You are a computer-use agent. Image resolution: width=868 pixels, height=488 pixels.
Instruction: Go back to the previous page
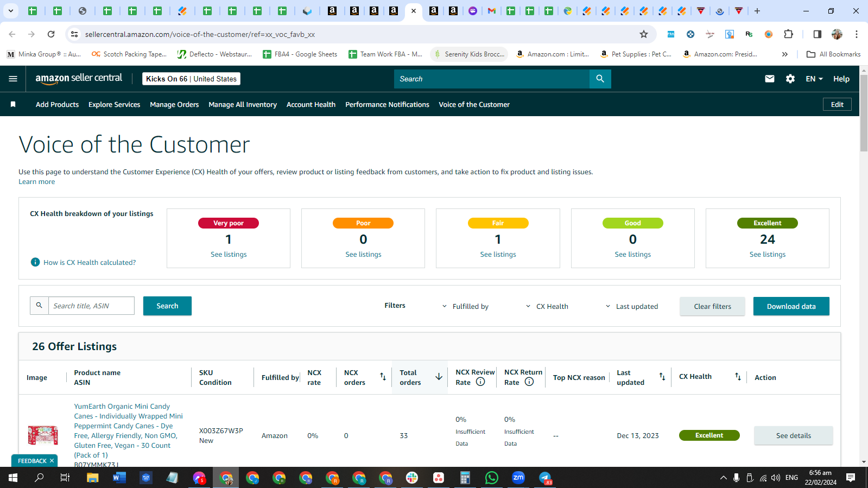12,34
